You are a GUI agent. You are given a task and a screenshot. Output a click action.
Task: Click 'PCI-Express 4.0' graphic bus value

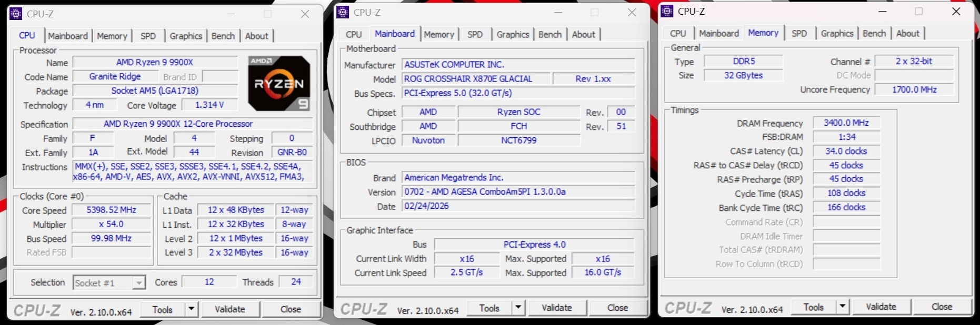coord(534,245)
